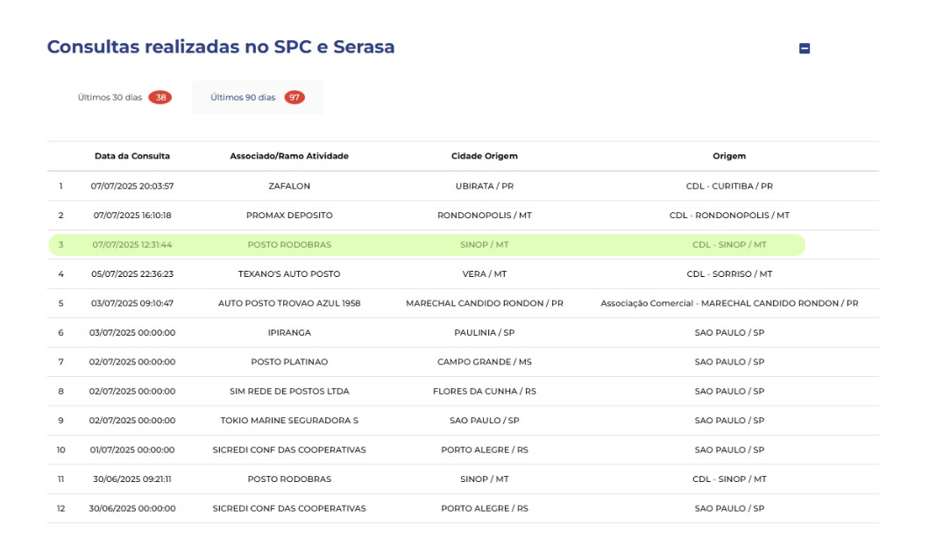The image size is (936, 560).
Task: Switch to Últimos 30 dias tab
Action: [124, 97]
